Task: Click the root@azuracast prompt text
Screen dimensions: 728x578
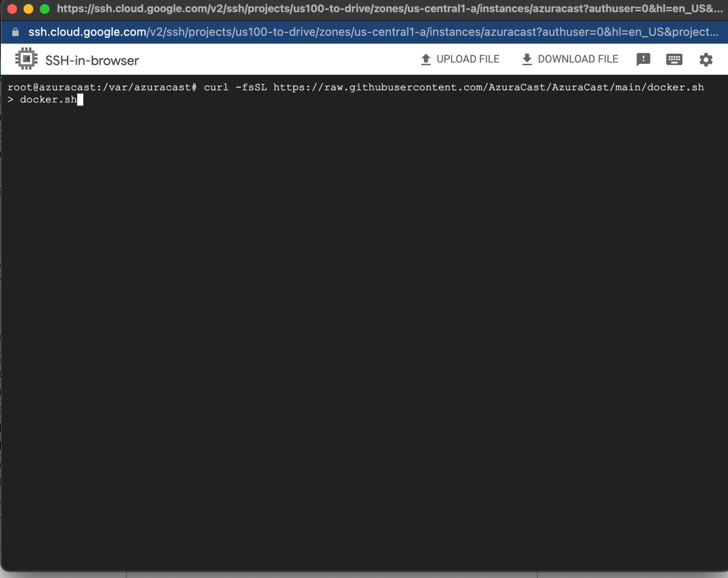Action: coord(103,87)
